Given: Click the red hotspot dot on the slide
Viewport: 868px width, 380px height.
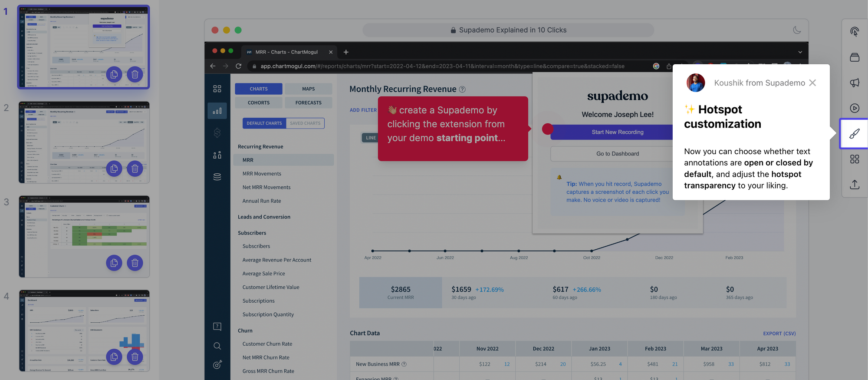Looking at the screenshot, I should pos(548,129).
